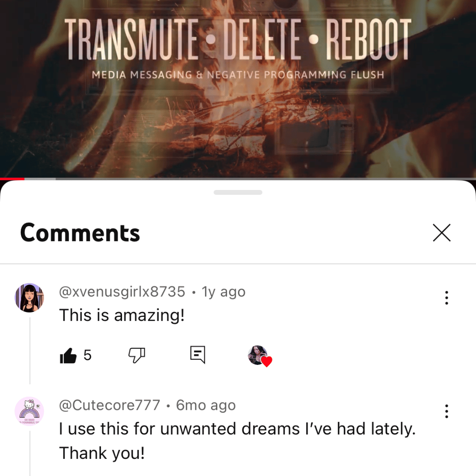Open options menu for Cutecore777's comment

coord(446,411)
